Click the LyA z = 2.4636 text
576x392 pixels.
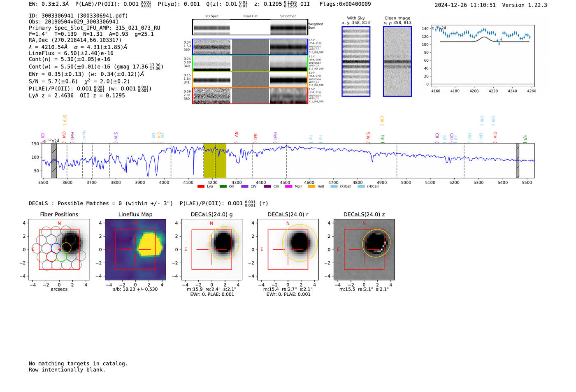point(51,95)
